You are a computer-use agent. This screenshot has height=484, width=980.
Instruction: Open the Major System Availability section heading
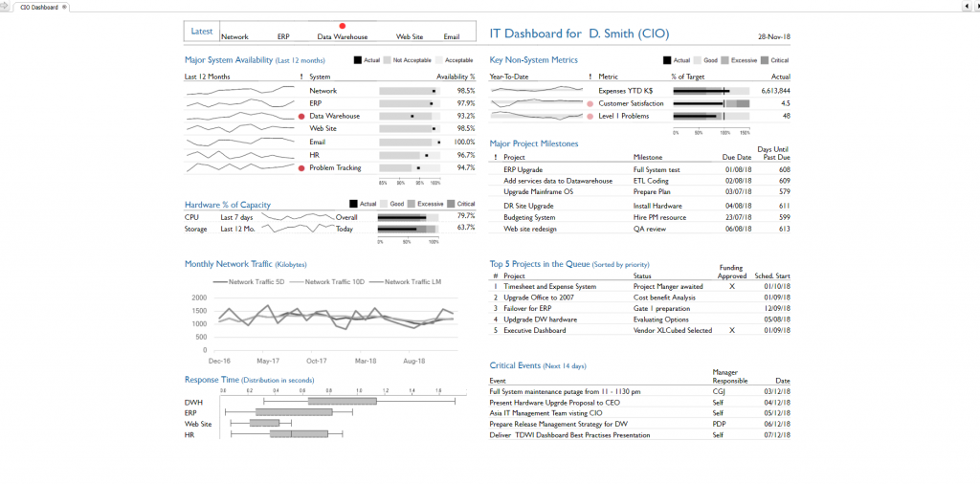pyautogui.click(x=228, y=60)
